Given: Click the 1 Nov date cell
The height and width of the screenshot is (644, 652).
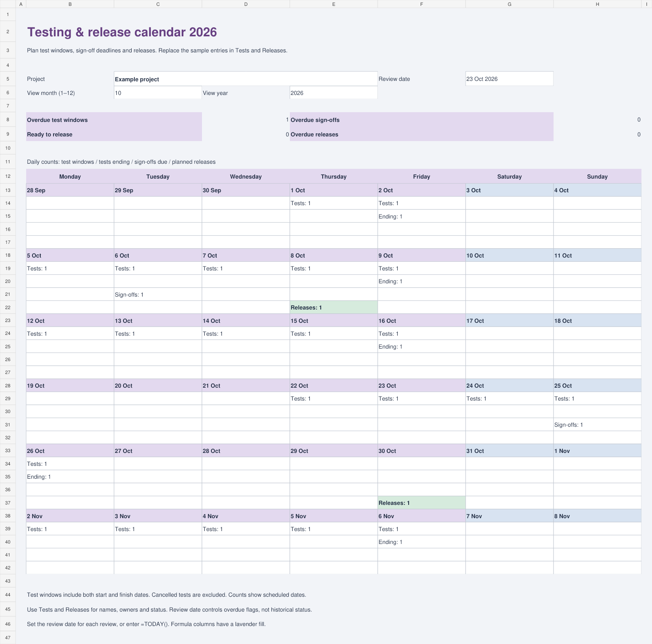Looking at the screenshot, I should click(x=597, y=451).
